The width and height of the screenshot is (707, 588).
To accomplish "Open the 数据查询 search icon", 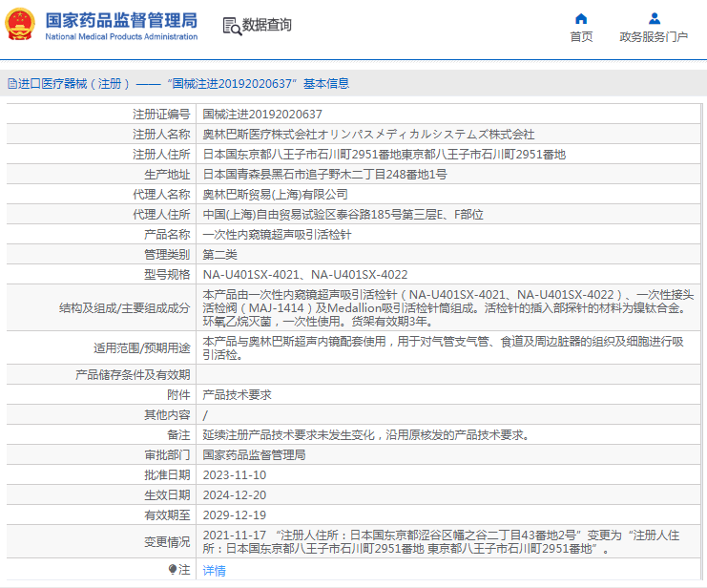I will click(x=232, y=26).
